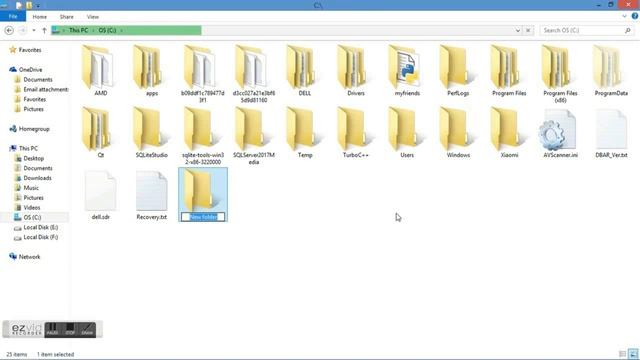Select the b09ddf1c789477d folder
Image resolution: width=640 pixels, height=360 pixels.
(x=203, y=73)
